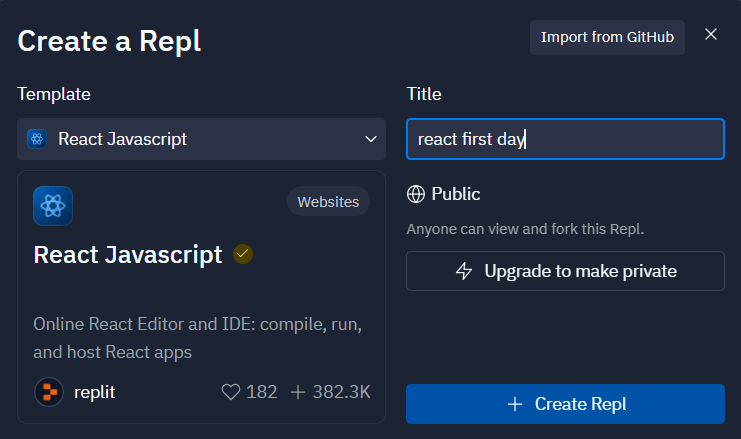The image size is (741, 439).
Task: Select the Websites category tag
Action: 328,202
